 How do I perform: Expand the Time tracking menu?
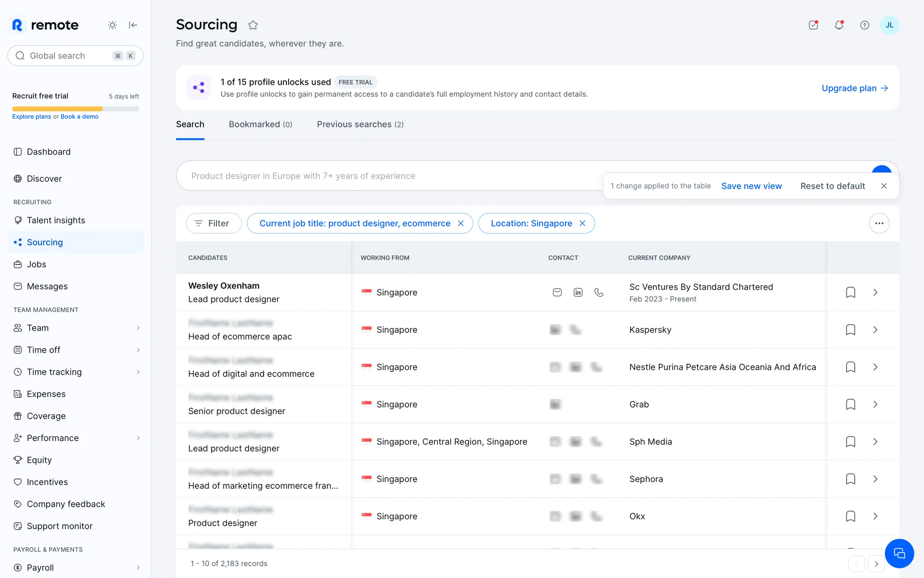click(138, 372)
